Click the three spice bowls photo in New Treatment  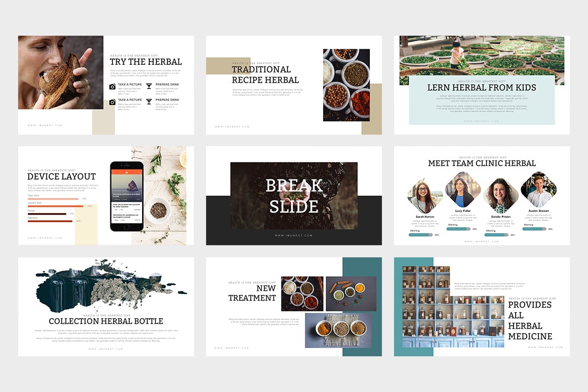point(338,330)
